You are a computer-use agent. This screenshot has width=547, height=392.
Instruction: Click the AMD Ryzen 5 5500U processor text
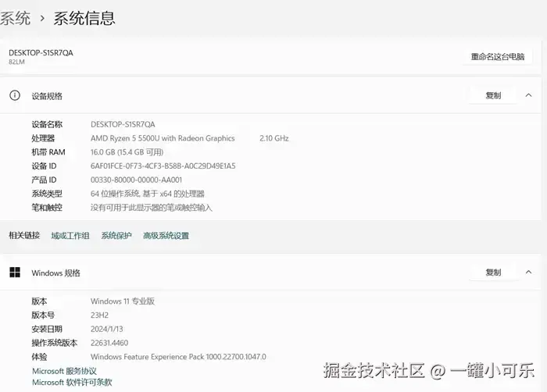[163, 138]
